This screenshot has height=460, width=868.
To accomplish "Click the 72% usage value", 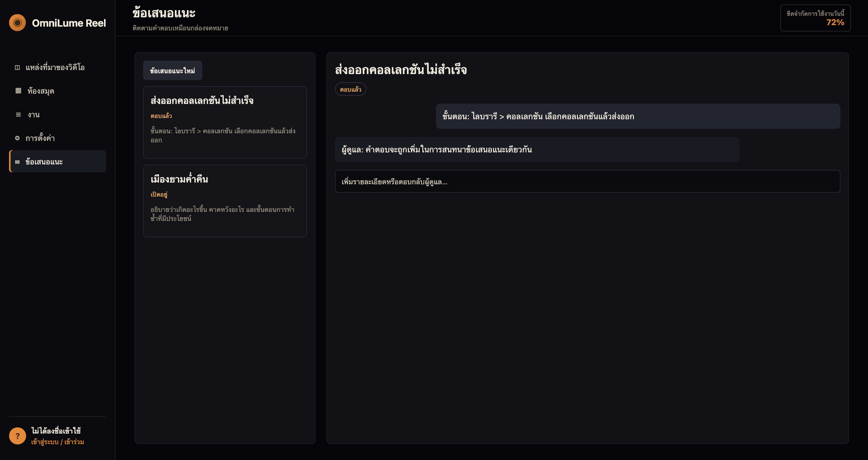I will [835, 23].
